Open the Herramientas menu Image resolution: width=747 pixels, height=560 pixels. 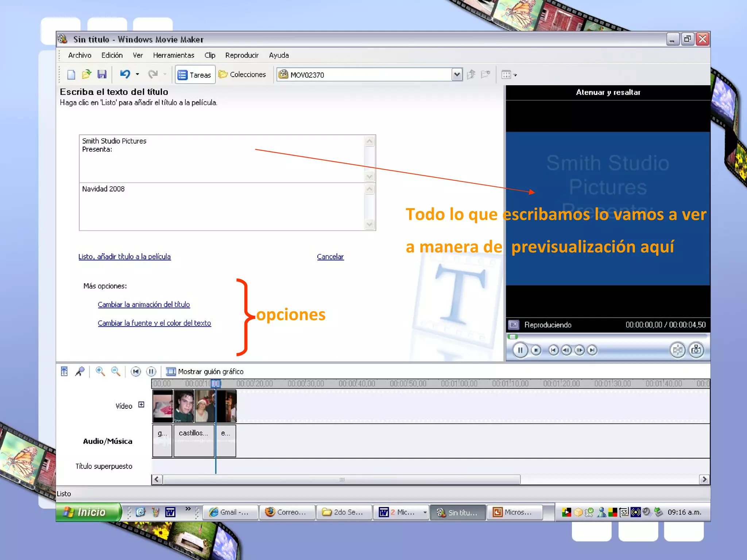point(173,55)
